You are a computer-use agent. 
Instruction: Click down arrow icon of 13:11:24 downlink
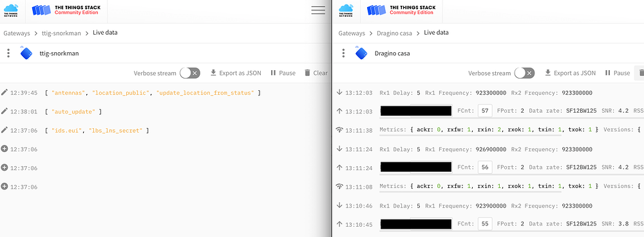click(339, 149)
